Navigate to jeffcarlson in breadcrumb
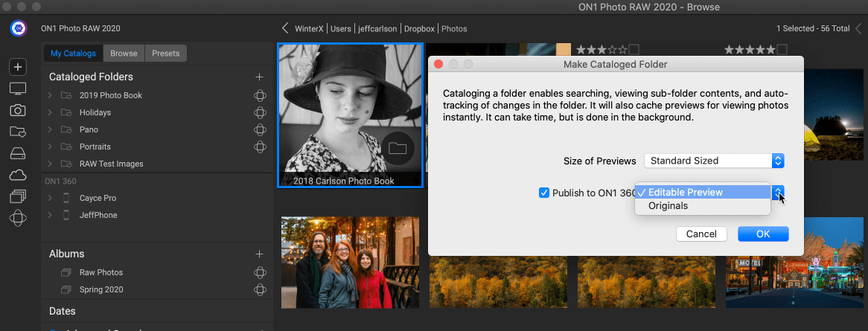Screen dimensions: 868x331 coord(377,28)
